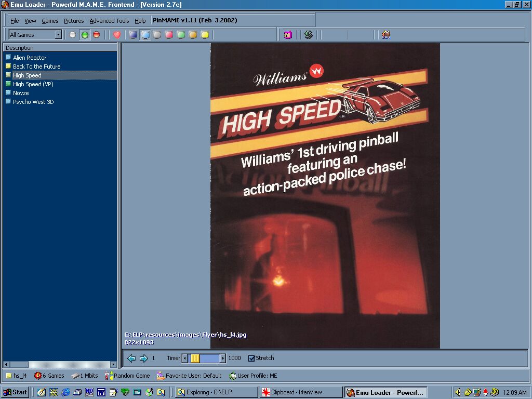Select Back To the Future in game list
The width and height of the screenshot is (532, 399).
pos(37,66)
